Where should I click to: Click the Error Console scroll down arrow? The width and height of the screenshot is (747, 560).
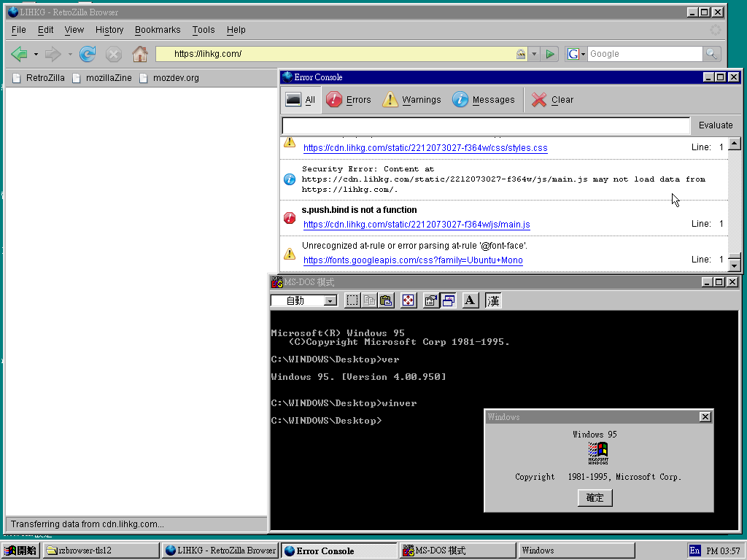pyautogui.click(x=735, y=265)
